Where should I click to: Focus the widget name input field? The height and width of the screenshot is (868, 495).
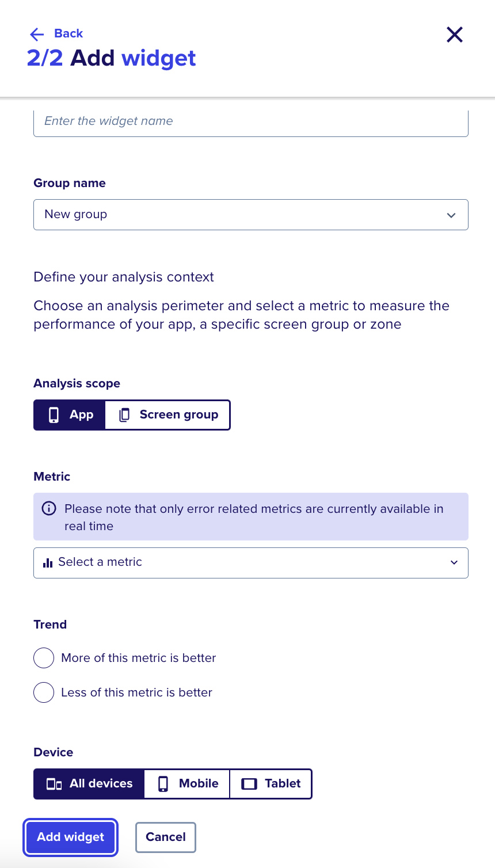pos(251,121)
